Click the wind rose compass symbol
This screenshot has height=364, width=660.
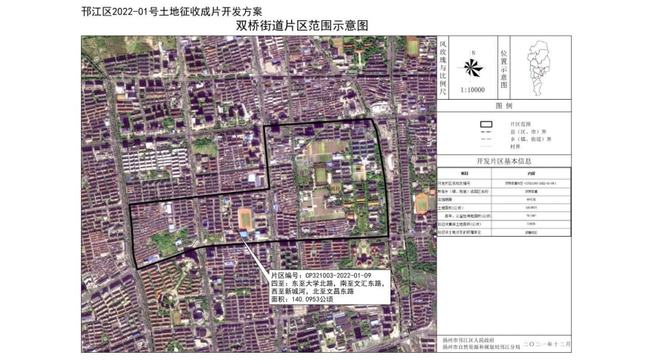(473, 68)
